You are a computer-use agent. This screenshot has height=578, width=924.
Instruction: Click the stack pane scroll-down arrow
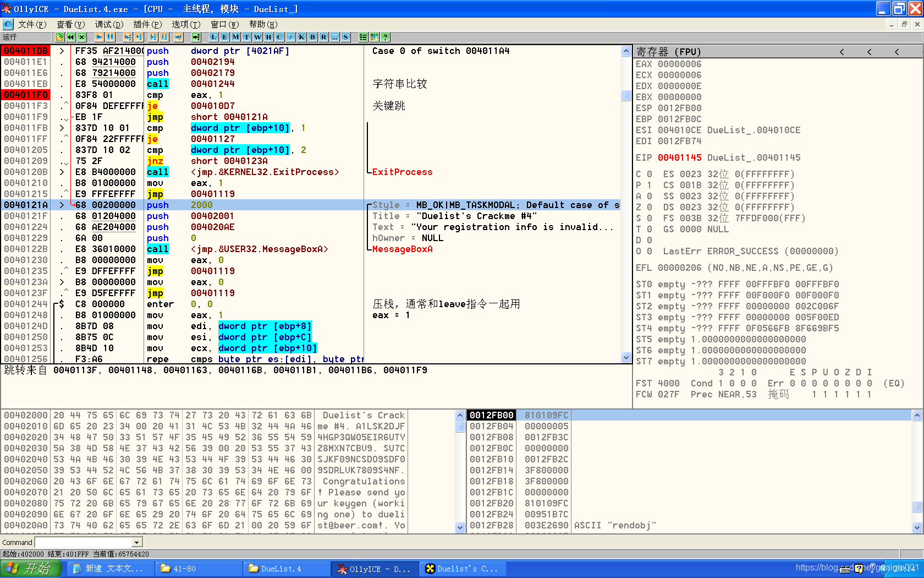point(917,527)
